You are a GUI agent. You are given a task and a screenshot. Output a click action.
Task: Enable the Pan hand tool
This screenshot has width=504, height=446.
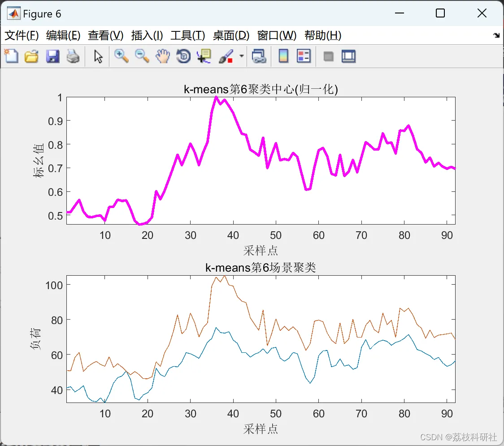(163, 56)
